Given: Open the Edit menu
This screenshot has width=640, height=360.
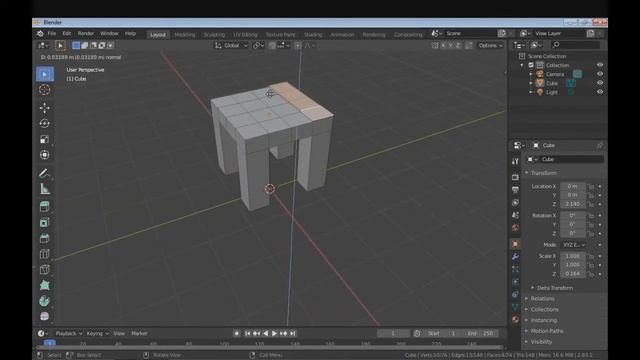Looking at the screenshot, I should click(x=67, y=33).
